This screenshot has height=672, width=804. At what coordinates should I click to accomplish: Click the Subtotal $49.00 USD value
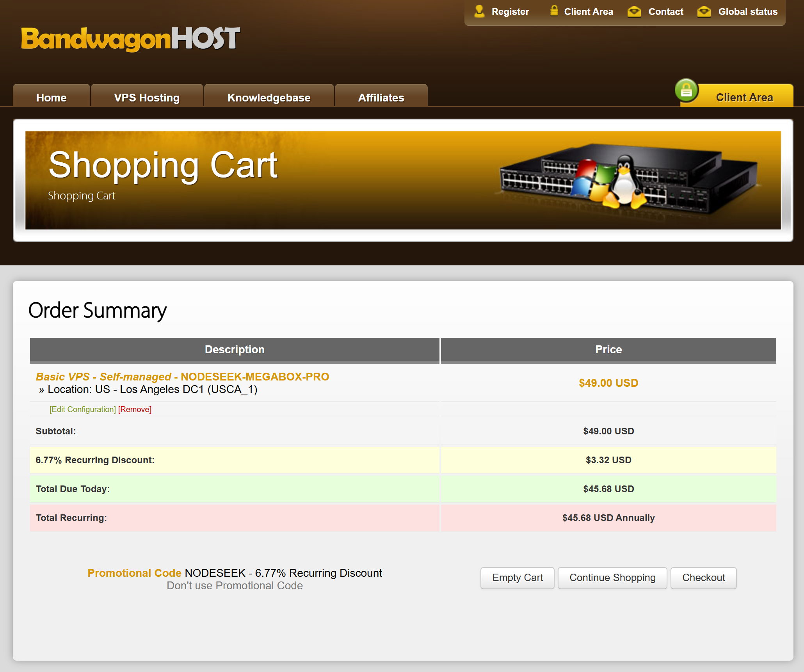[608, 431]
